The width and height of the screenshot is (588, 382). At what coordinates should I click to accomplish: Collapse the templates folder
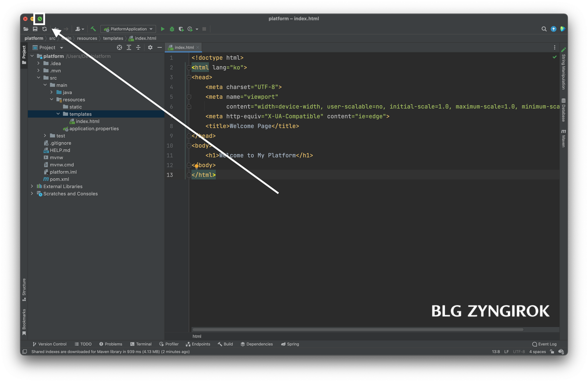(58, 114)
